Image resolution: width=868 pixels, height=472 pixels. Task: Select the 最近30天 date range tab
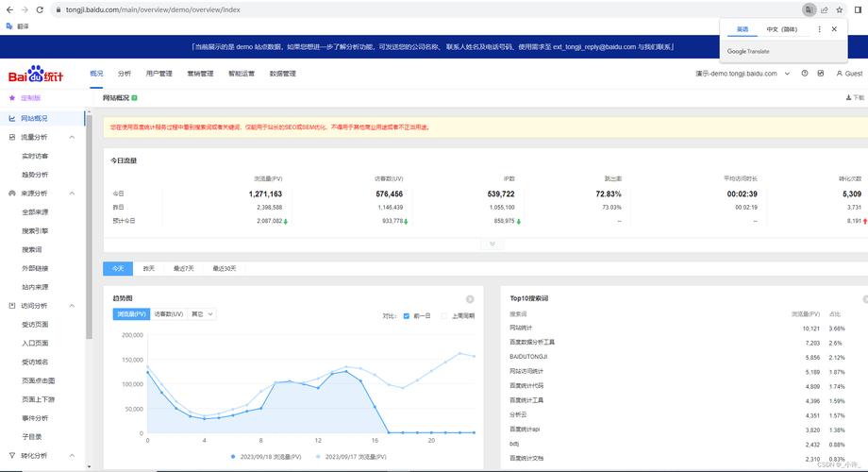point(225,269)
